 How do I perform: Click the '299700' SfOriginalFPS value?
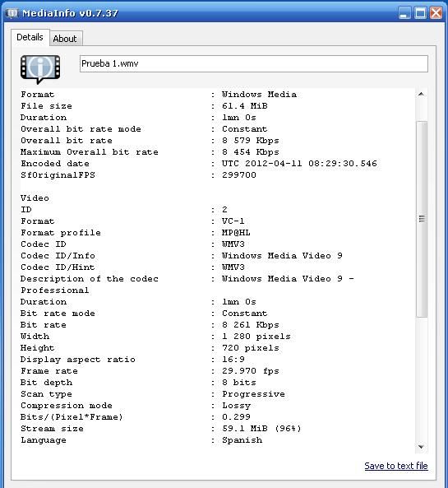coord(239,175)
